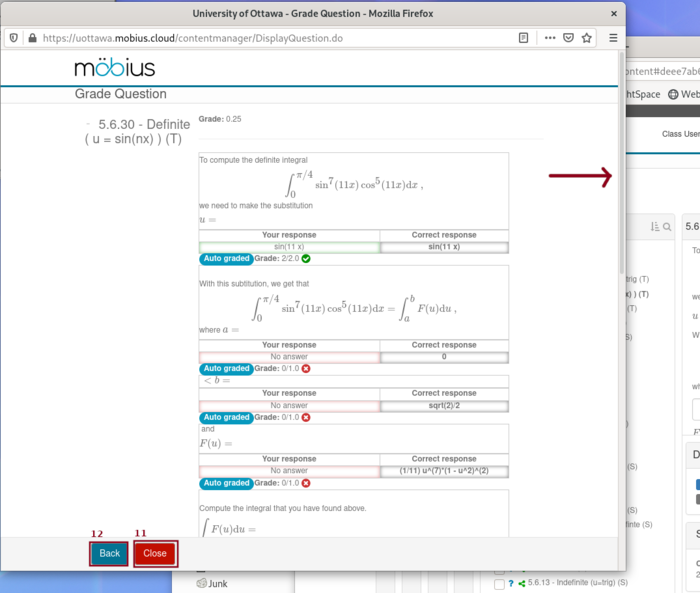Click your response field showing sin(11 x)

(x=289, y=247)
